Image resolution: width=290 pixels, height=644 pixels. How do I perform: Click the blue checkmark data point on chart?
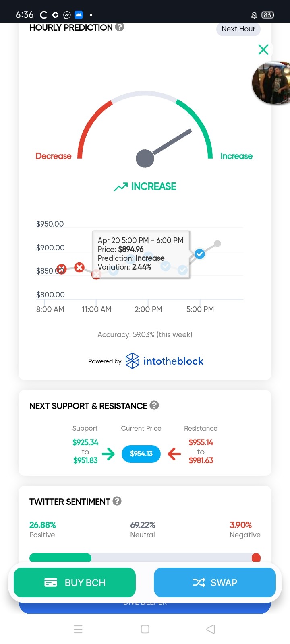click(x=199, y=254)
